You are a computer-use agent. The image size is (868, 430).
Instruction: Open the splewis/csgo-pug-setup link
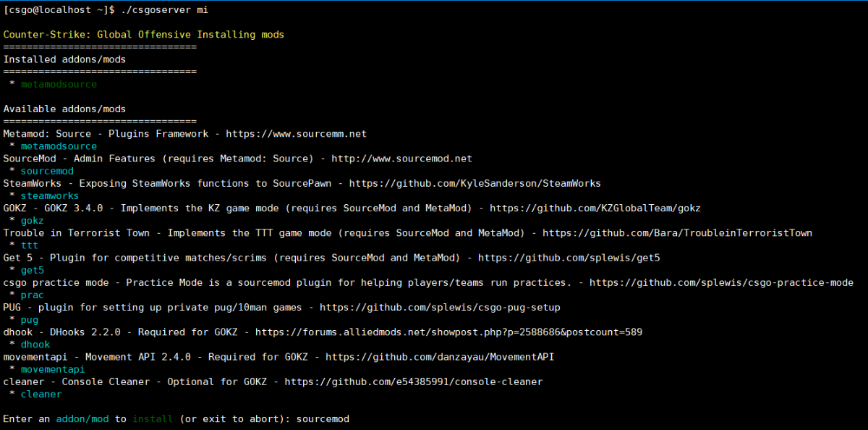pyautogui.click(x=440, y=308)
